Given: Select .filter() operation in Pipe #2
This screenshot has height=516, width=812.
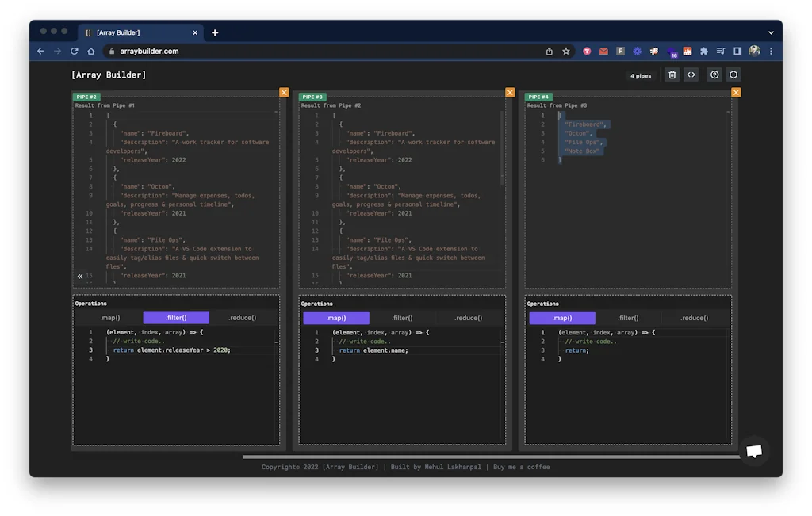Looking at the screenshot, I should pyautogui.click(x=176, y=318).
